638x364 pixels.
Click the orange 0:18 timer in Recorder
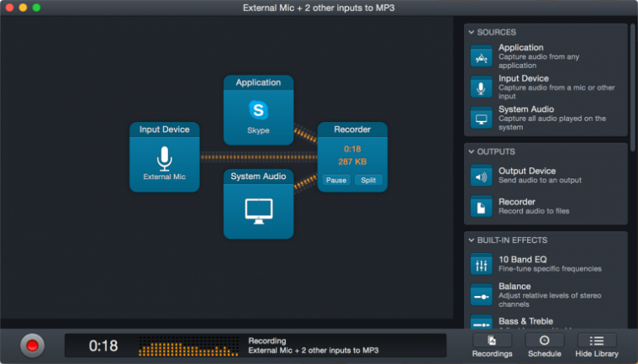coord(352,149)
